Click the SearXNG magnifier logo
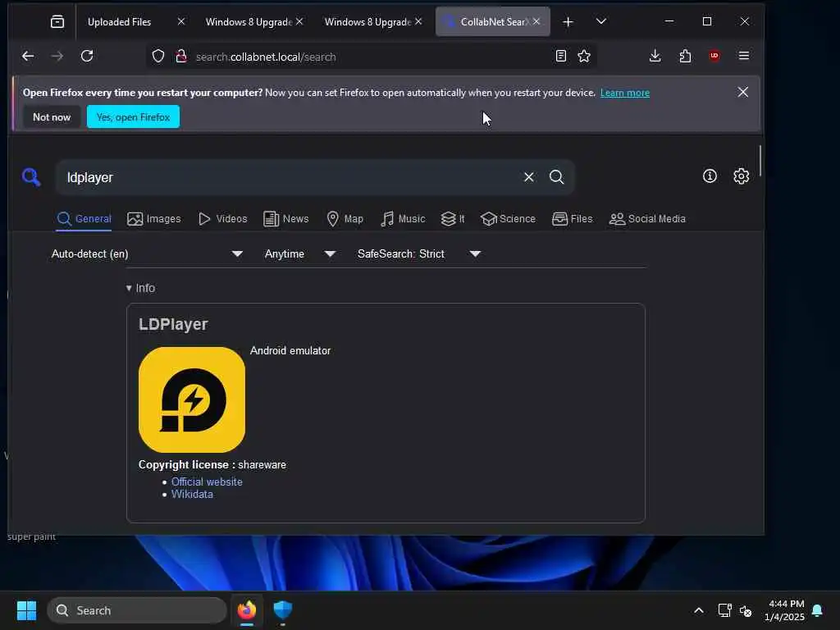Image resolution: width=840 pixels, height=630 pixels. [31, 177]
